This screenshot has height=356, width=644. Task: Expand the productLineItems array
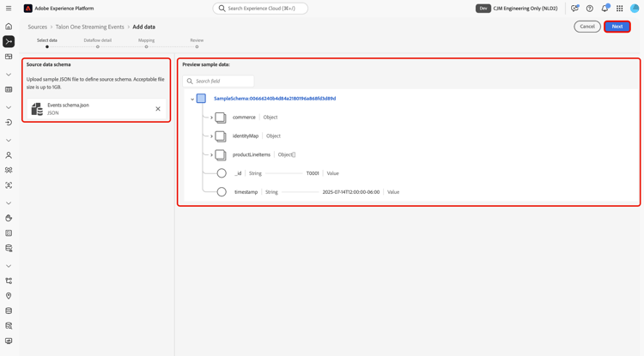click(x=211, y=155)
